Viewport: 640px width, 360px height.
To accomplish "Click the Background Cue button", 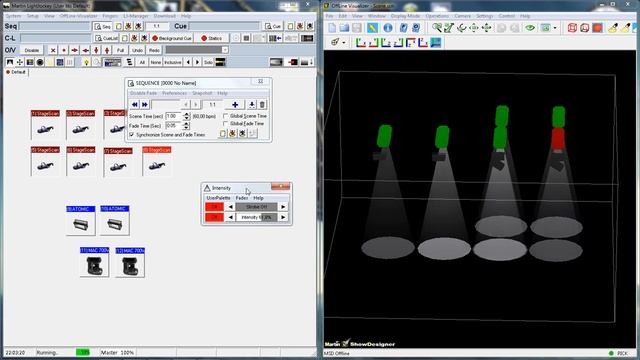I will pos(172,38).
